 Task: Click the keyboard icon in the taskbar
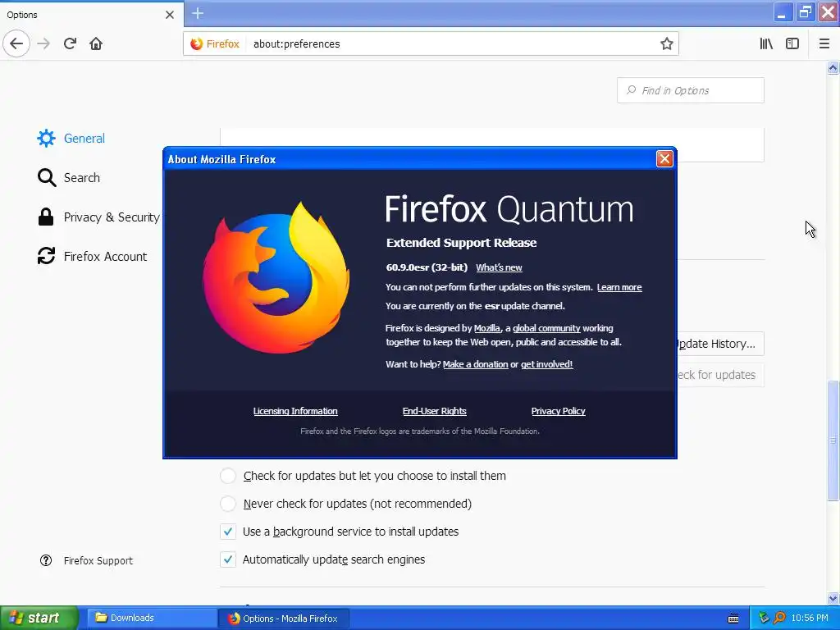pos(733,619)
